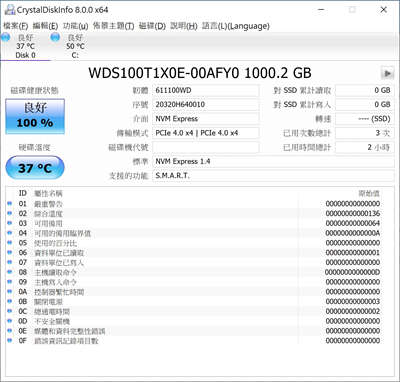
Task: Click the 屬性名稱 attribute name column header
Action: click(x=48, y=193)
